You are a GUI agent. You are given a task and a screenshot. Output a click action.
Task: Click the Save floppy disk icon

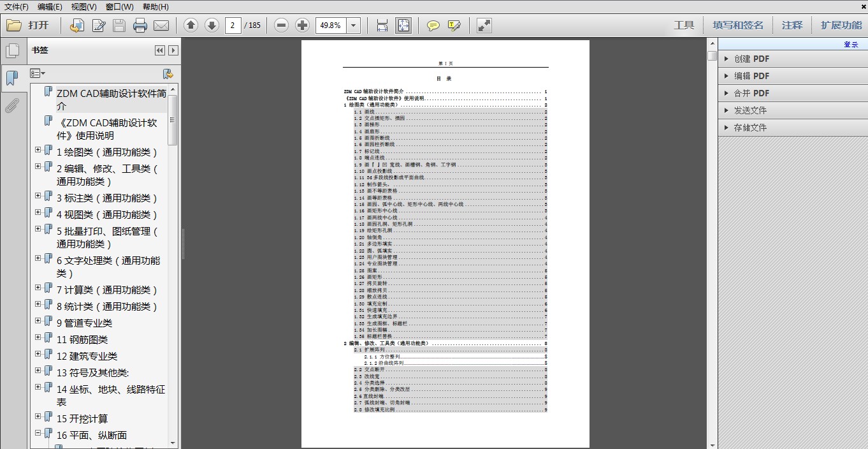tap(119, 26)
